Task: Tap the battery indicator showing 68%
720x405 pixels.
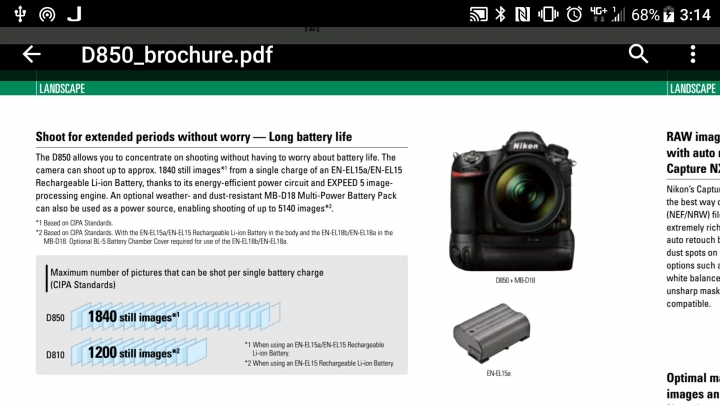Action: (652, 15)
